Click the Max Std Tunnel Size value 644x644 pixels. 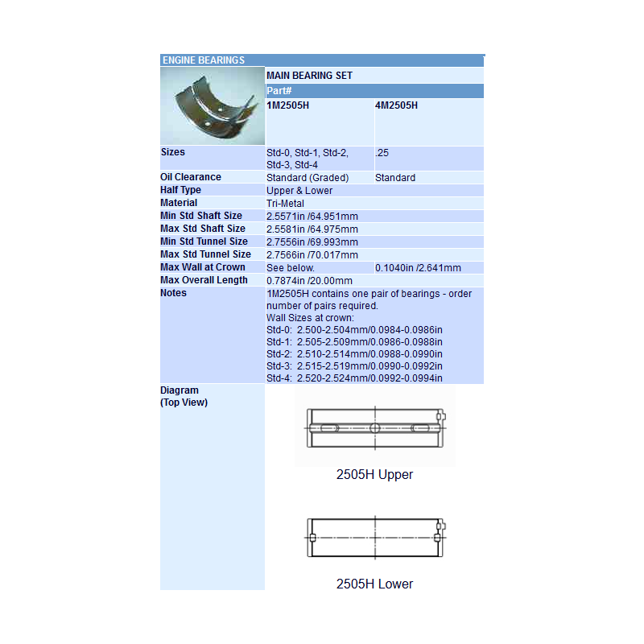(x=312, y=255)
